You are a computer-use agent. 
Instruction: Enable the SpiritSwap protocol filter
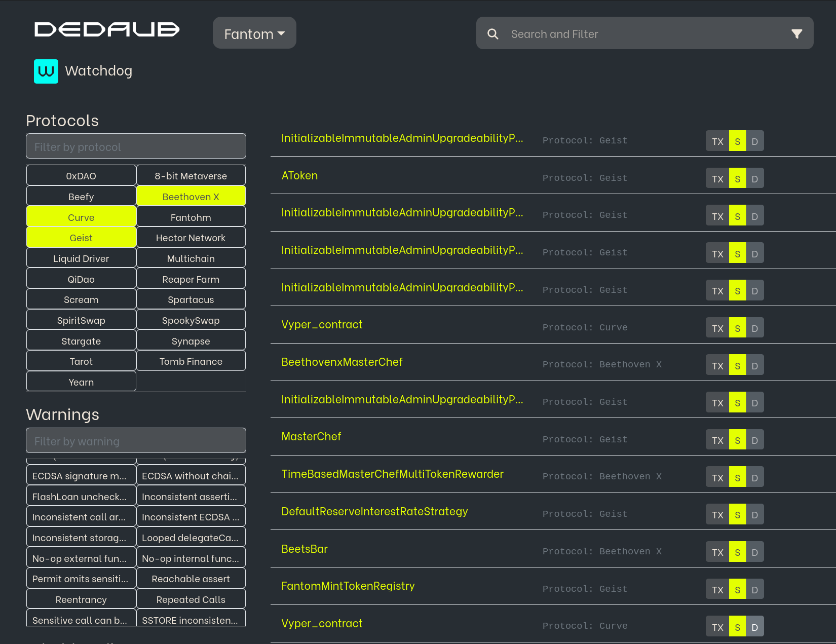point(81,320)
